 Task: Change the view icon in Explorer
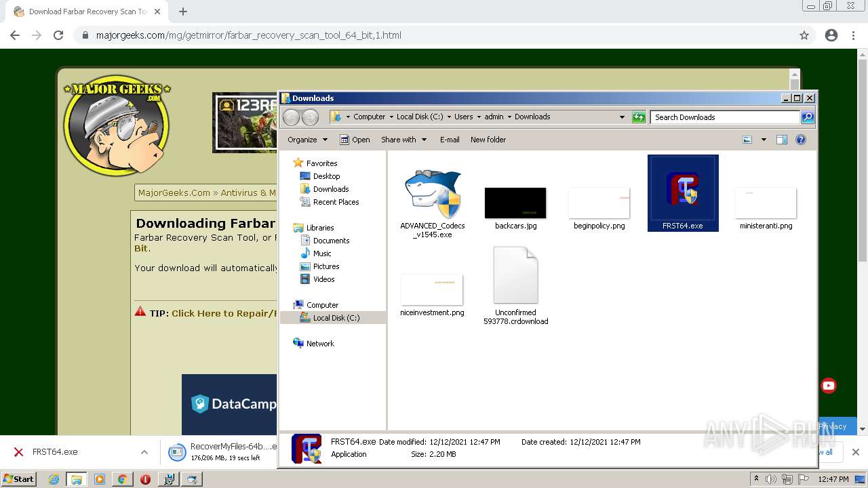click(747, 140)
